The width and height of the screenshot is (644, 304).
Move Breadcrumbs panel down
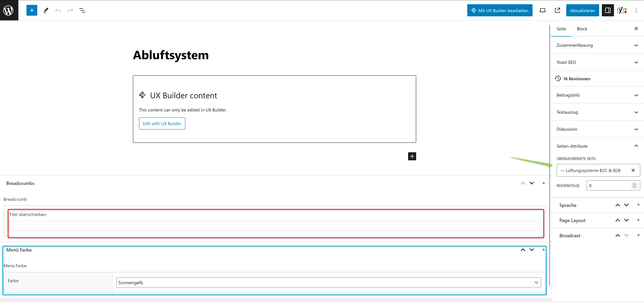[x=532, y=183]
